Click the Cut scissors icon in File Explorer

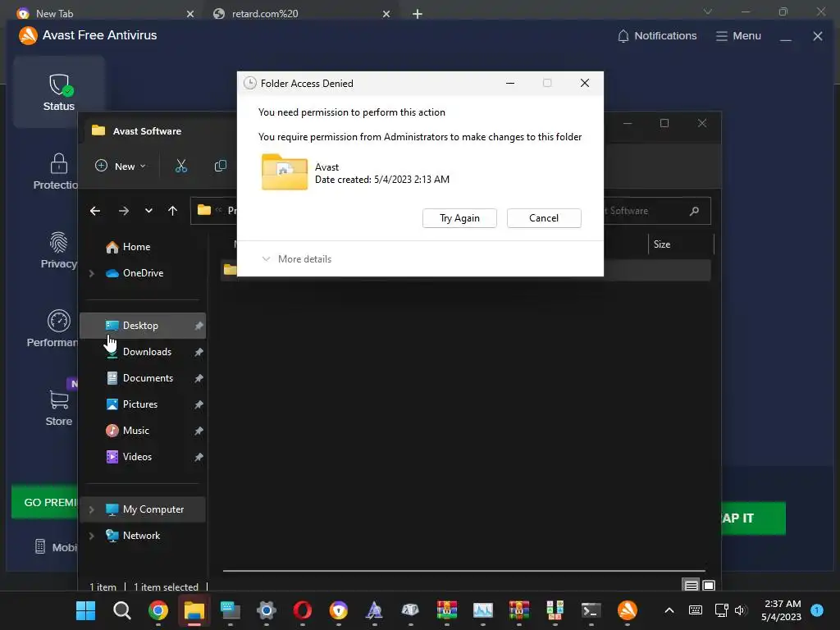[x=181, y=166]
